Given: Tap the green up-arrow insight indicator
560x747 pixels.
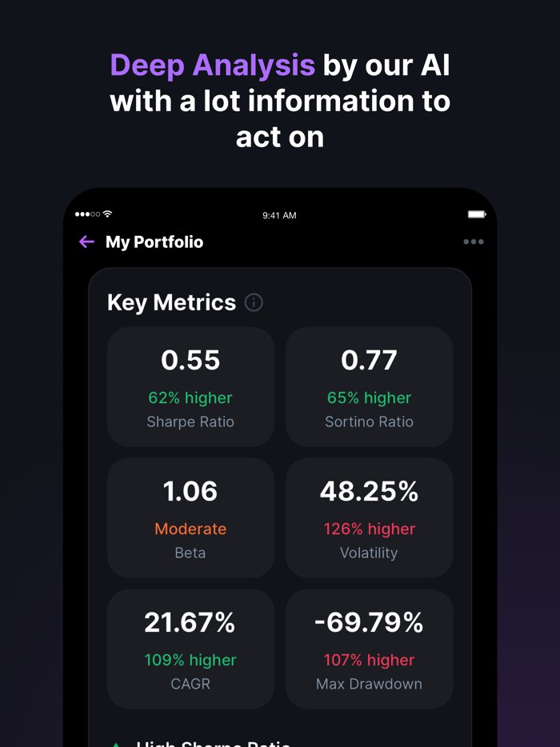Looking at the screenshot, I should (117, 742).
